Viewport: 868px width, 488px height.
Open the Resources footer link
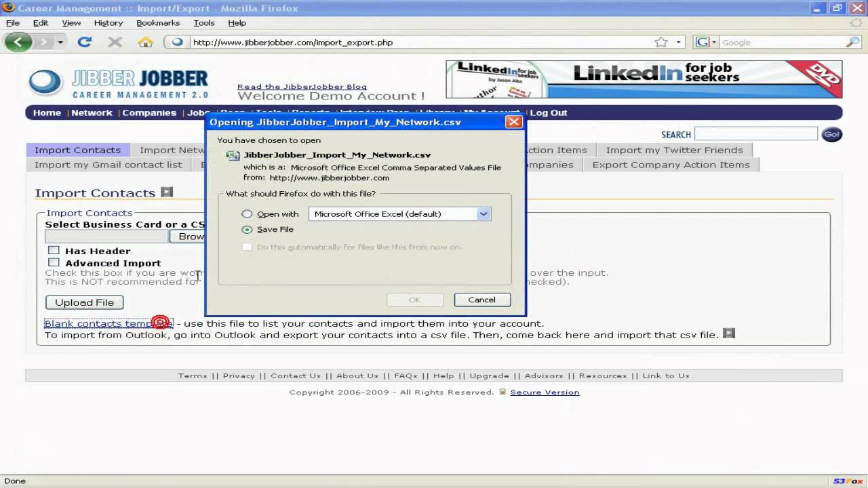603,375
